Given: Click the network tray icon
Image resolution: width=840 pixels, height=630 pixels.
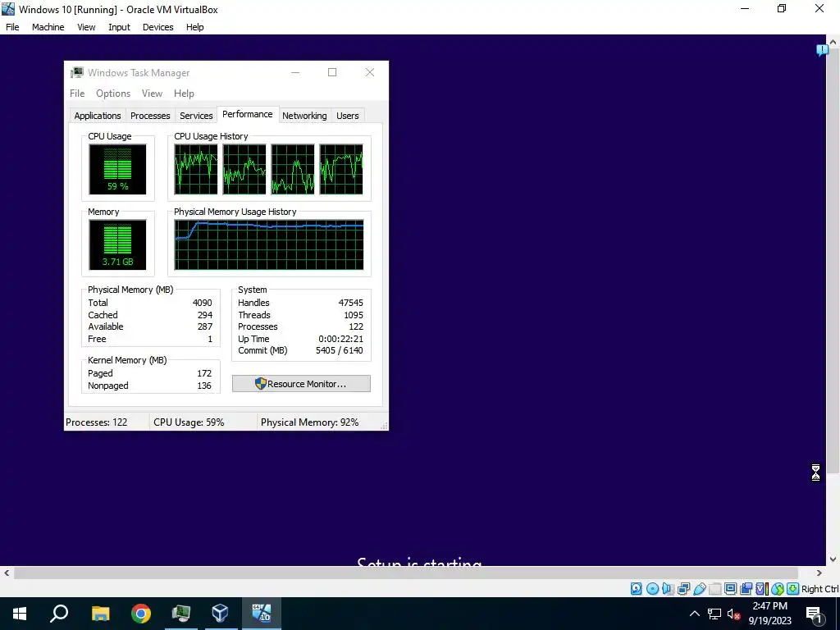Looking at the screenshot, I should click(x=714, y=614).
